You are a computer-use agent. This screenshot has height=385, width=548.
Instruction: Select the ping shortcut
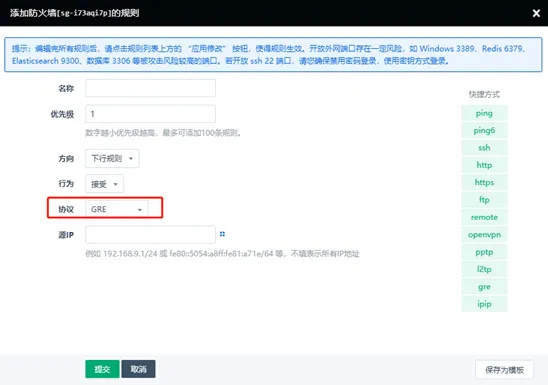pyautogui.click(x=484, y=113)
